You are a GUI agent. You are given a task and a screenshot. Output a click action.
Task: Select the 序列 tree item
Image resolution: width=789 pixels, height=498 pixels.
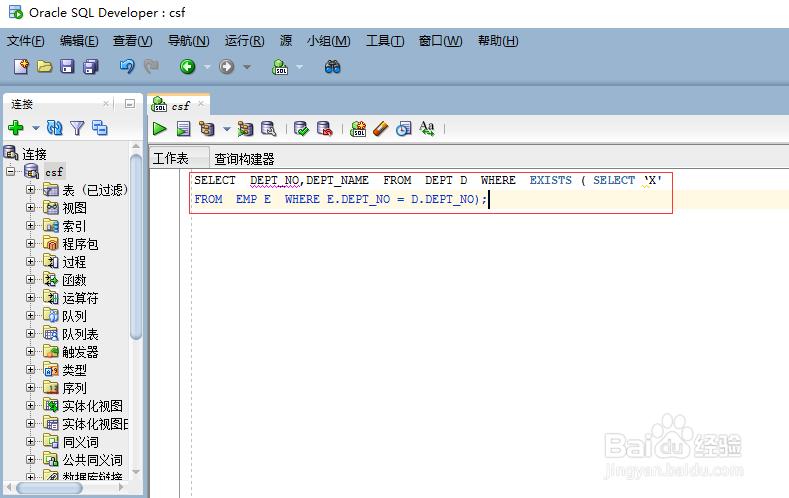tap(74, 388)
